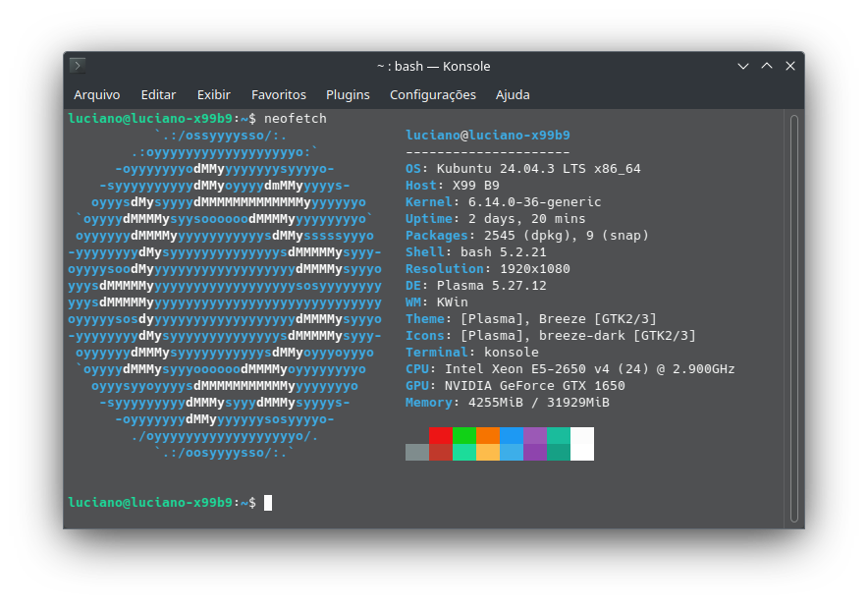Viewport: 868px width, 604px height.
Task: Minimize the Konsole window
Action: coord(744,66)
